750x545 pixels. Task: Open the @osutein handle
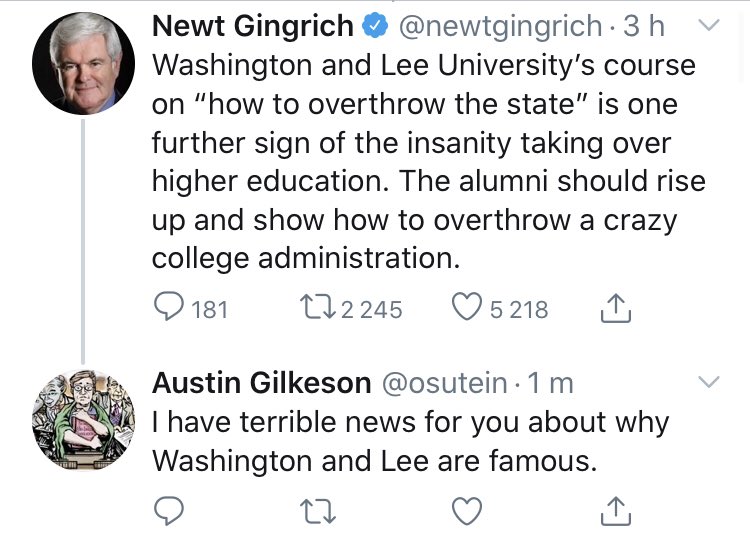(x=444, y=383)
